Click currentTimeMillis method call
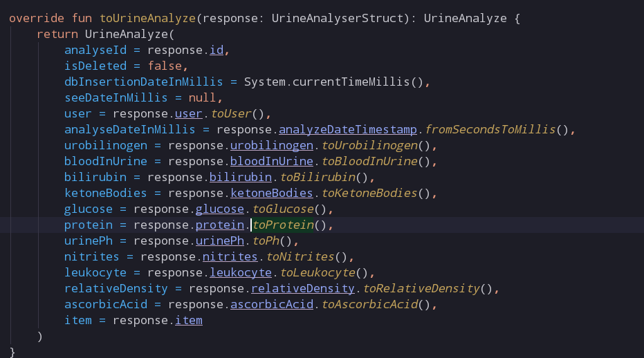 (x=351, y=82)
